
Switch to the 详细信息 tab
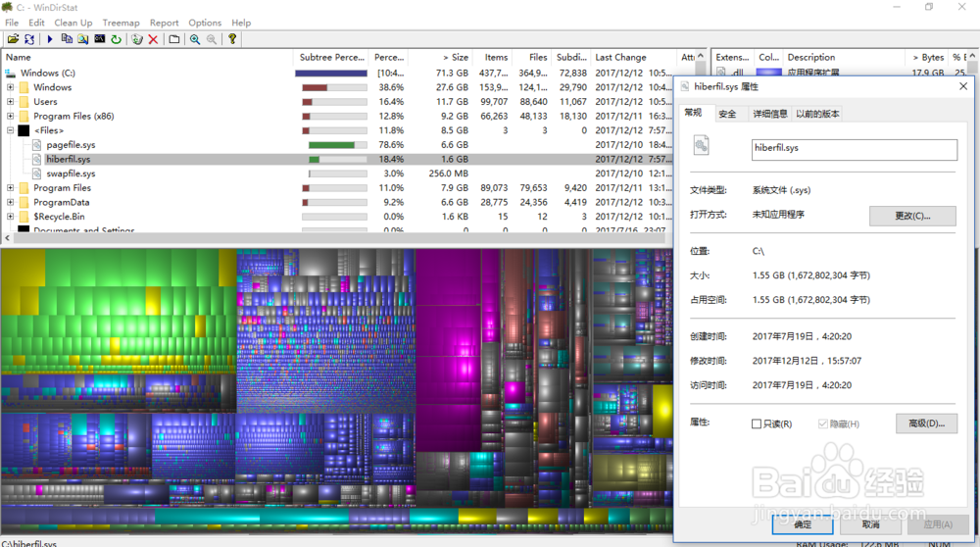click(x=770, y=114)
